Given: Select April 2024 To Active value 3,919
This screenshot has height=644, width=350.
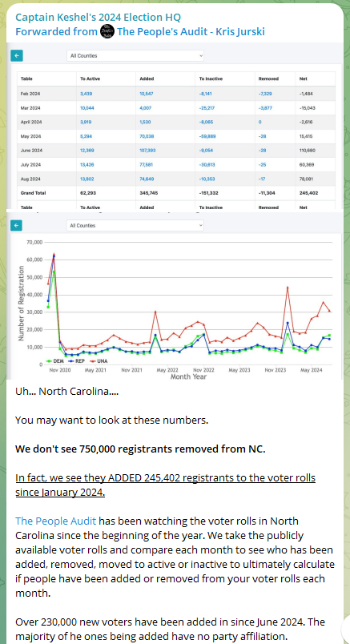Looking at the screenshot, I should pyautogui.click(x=86, y=123).
